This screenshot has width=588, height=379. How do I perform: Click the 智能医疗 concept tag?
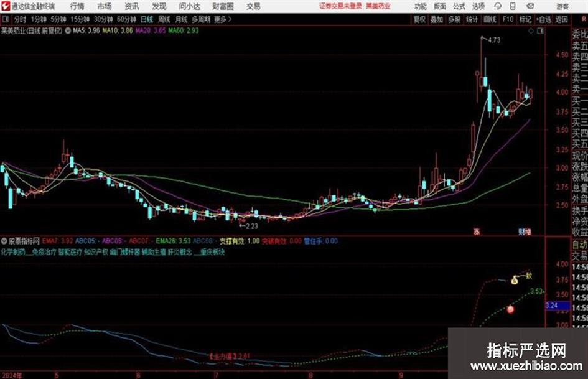(70, 252)
